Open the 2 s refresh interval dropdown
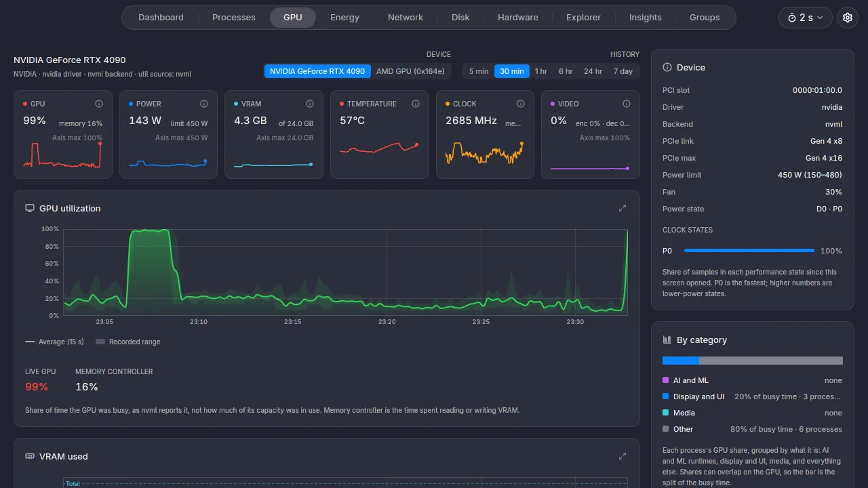868x488 pixels. (x=806, y=18)
